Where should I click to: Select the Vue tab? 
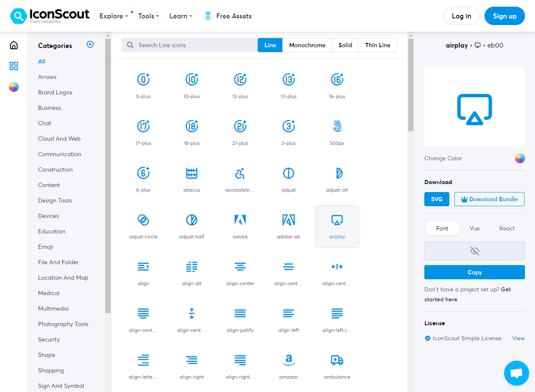pyautogui.click(x=474, y=228)
